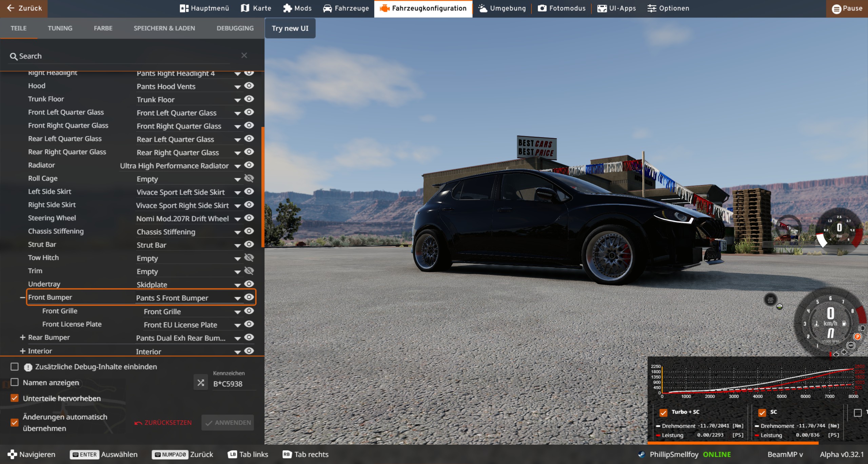
Task: Click the Pause menu icon
Action: pyautogui.click(x=836, y=9)
